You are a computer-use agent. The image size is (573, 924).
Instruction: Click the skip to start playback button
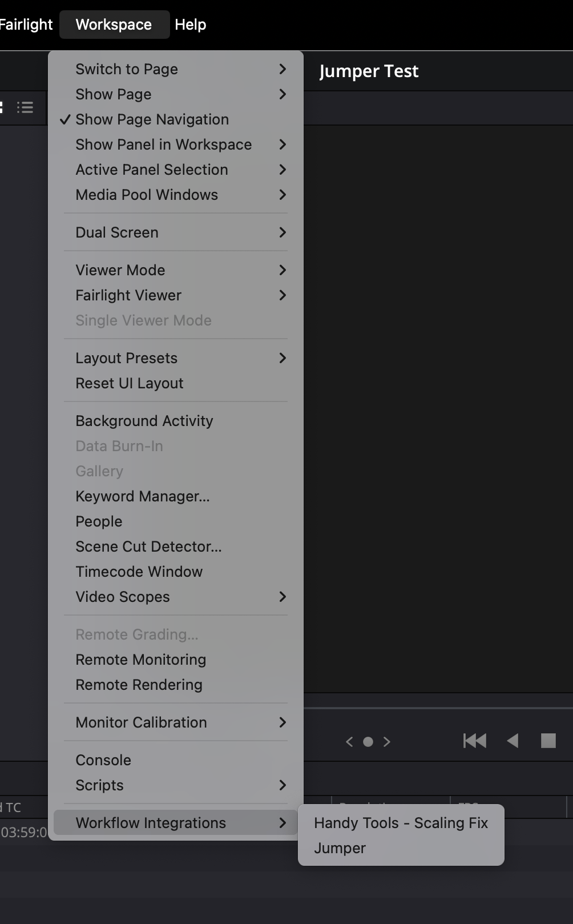(x=474, y=741)
